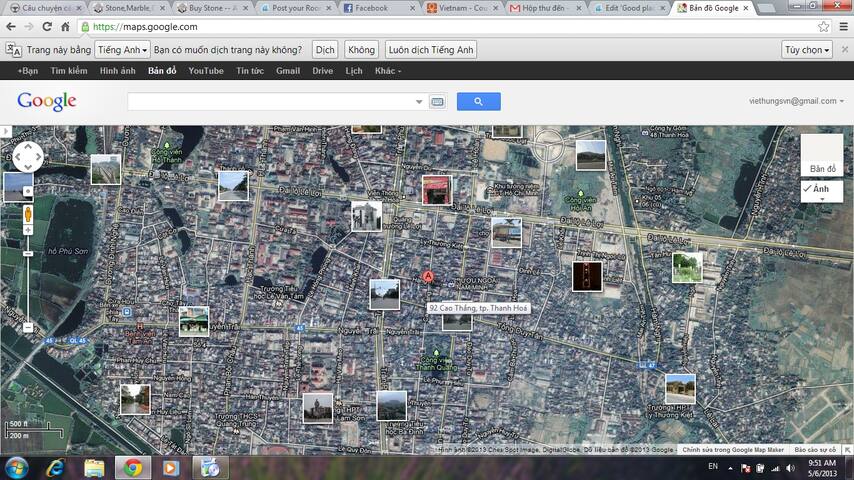Click the map pan navigation control
This screenshot has height=480, width=854.
click(x=28, y=157)
